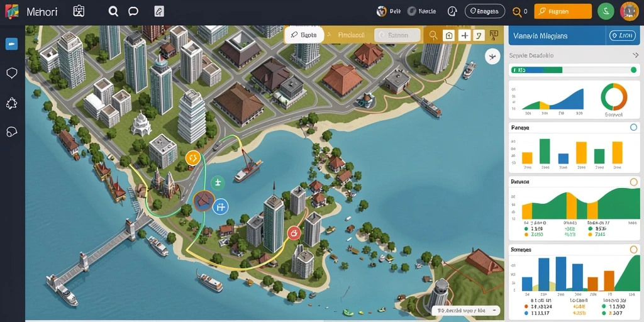Expand the bottom map status bar control
This screenshot has height=322, width=644.
[x=492, y=311]
